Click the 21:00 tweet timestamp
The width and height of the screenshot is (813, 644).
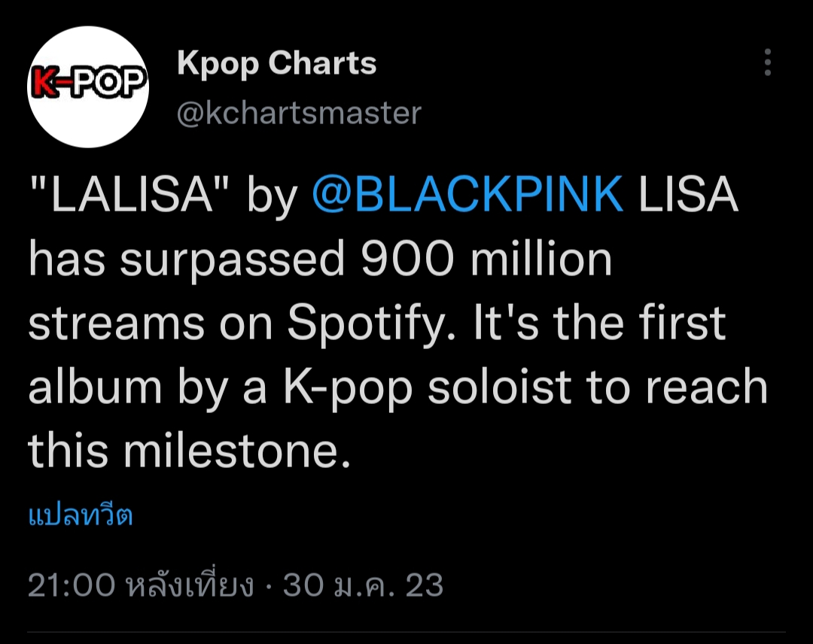tap(72, 585)
